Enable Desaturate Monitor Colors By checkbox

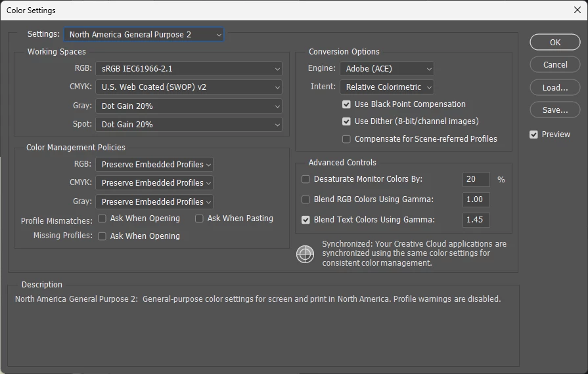(305, 179)
